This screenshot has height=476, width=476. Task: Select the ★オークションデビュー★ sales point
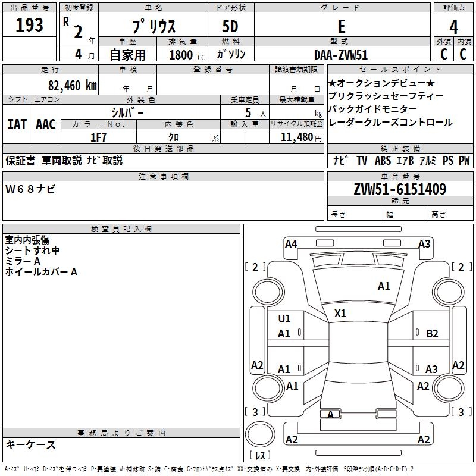[x=381, y=83]
